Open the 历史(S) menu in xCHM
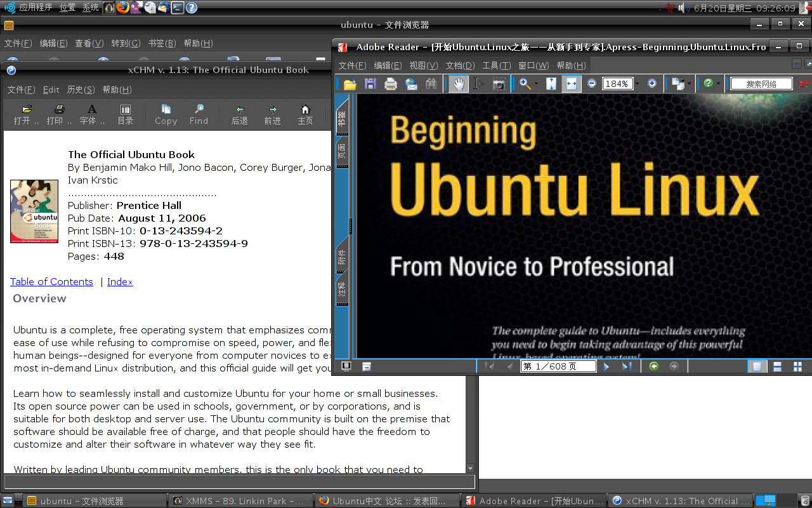This screenshot has height=508, width=812. pyautogui.click(x=81, y=90)
